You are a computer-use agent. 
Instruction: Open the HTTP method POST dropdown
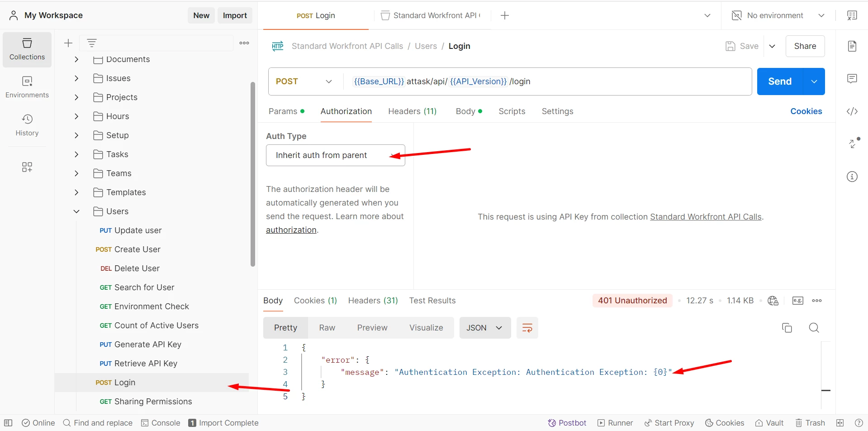[304, 81]
